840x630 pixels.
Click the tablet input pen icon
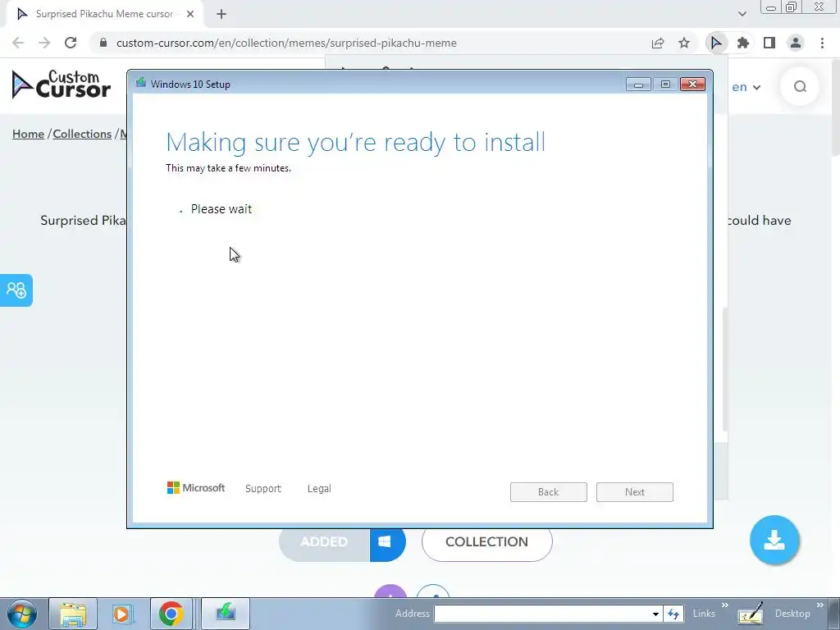click(x=751, y=614)
